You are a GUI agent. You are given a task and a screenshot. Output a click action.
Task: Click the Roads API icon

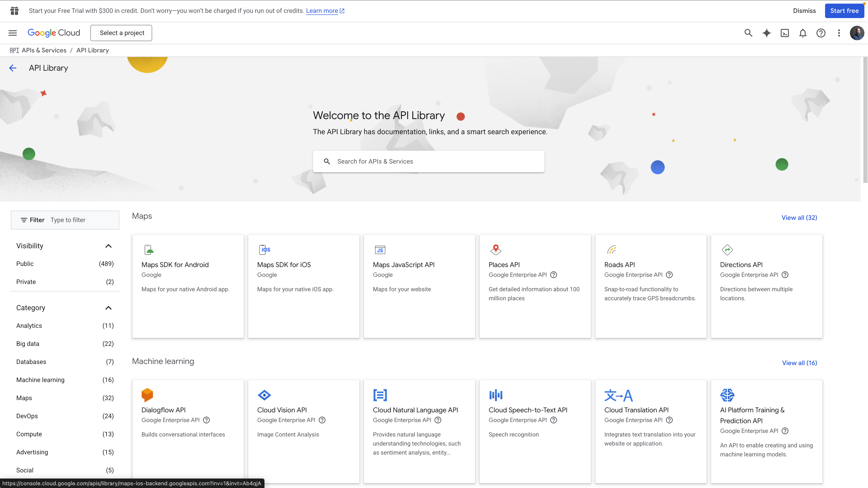[612, 250]
